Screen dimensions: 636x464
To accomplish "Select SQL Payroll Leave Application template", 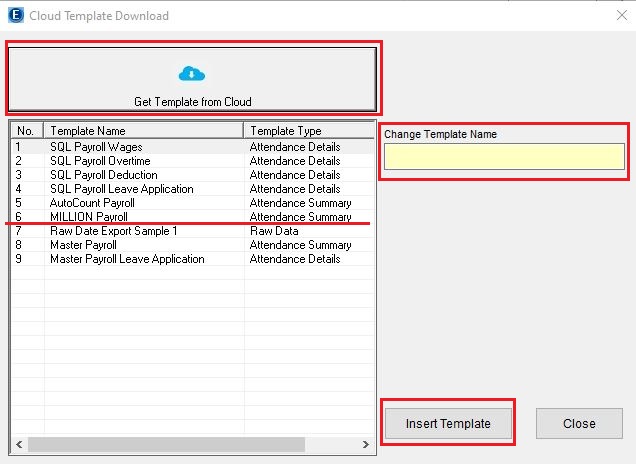I will (x=192, y=189).
